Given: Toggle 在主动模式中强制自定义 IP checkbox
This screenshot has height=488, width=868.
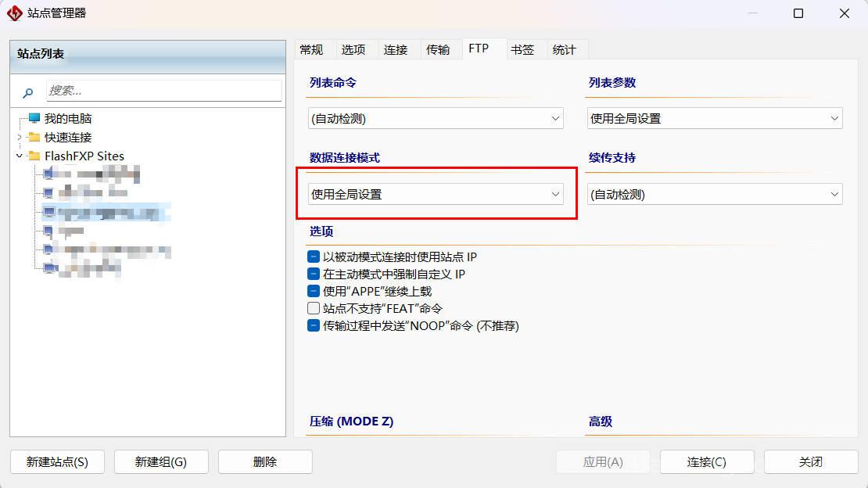Looking at the screenshot, I should coord(314,274).
